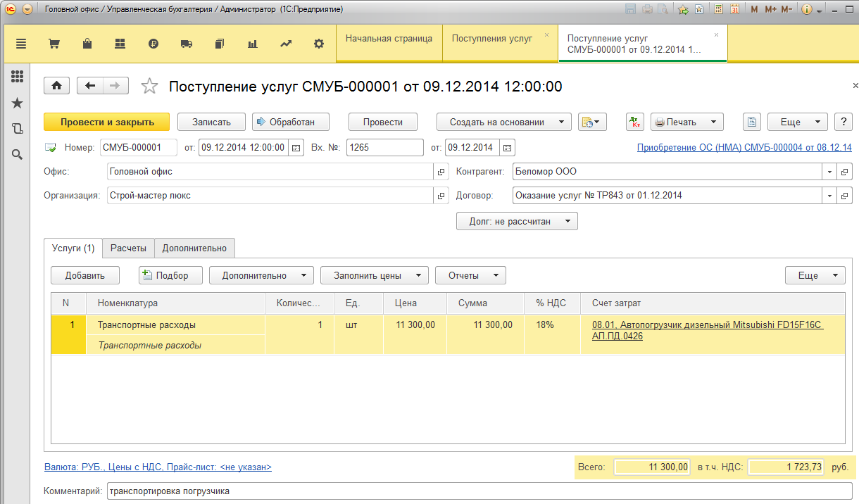The image size is (859, 504).
Task: Open document-structure dropdown next to Создать на основании
Action: pos(592,122)
